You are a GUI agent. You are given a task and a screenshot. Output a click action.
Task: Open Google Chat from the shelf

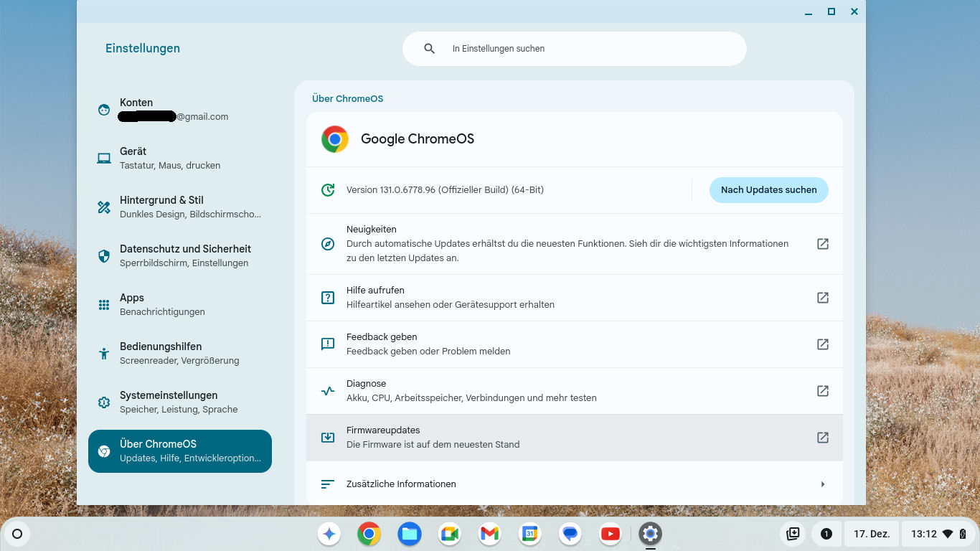tap(570, 534)
